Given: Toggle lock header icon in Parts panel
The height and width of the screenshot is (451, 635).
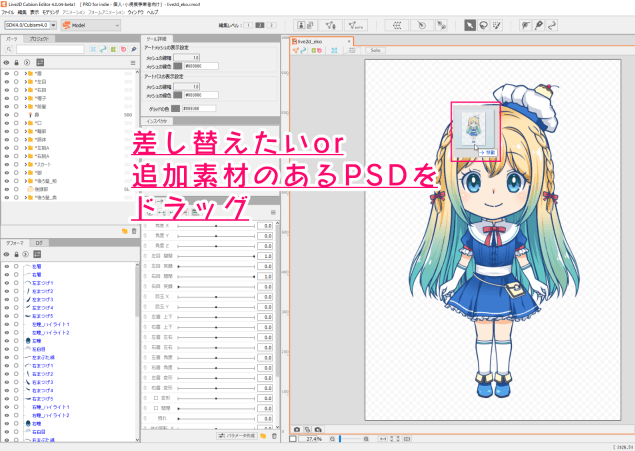Looking at the screenshot, I should tap(17, 63).
